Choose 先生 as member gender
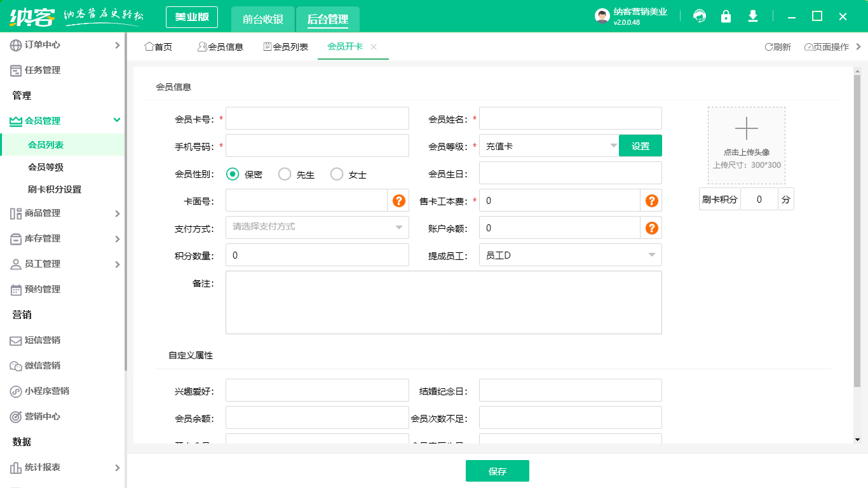This screenshot has width=868, height=488. tap(284, 173)
